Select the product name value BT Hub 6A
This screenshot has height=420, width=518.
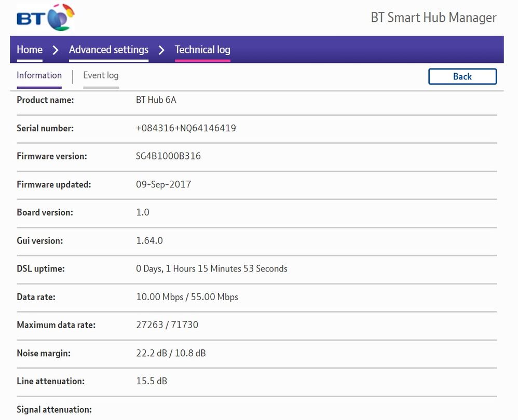[156, 100]
